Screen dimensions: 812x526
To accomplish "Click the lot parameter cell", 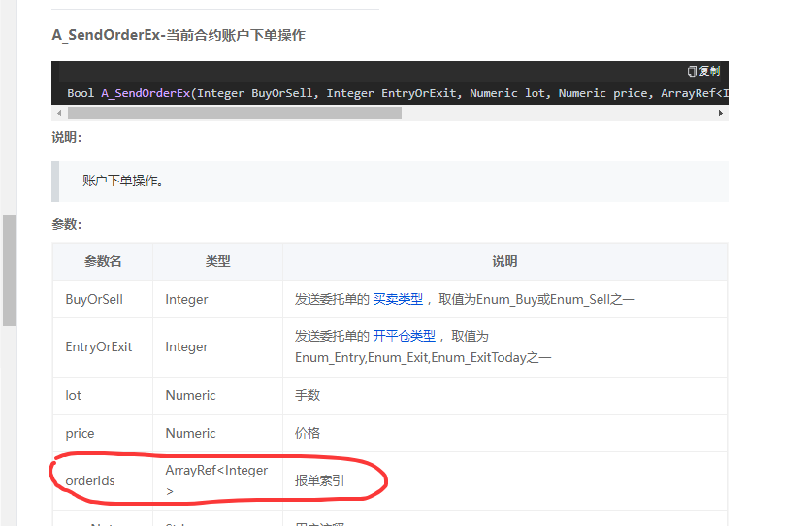I will pos(103,395).
